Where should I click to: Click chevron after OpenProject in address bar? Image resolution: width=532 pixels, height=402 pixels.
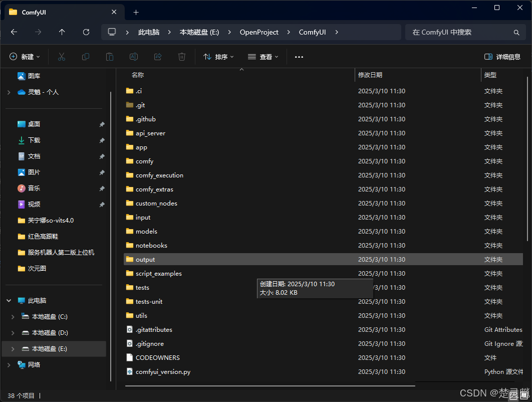tap(289, 32)
